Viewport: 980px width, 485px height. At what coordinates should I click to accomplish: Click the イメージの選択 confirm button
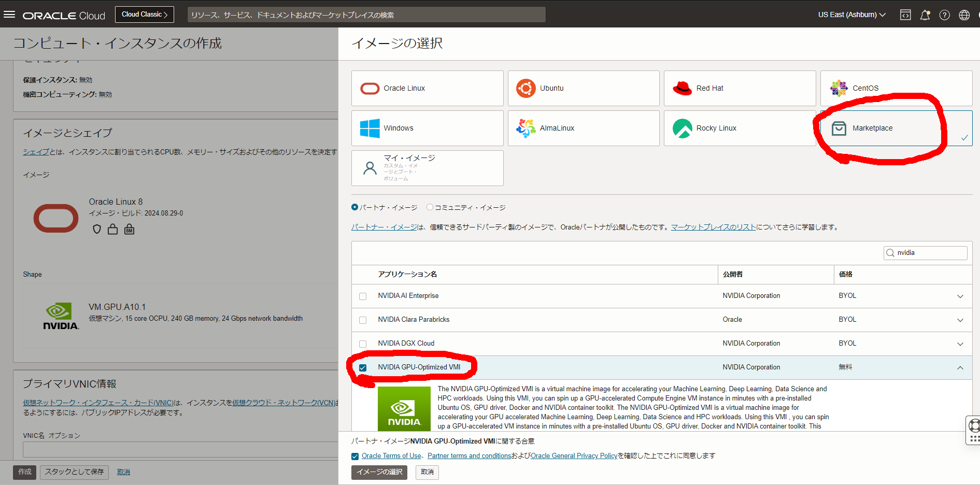379,472
